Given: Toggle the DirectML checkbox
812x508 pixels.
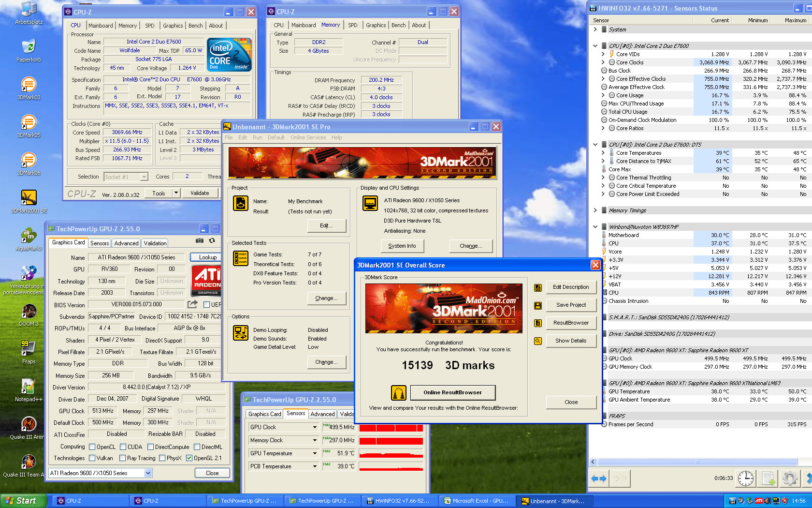Looking at the screenshot, I should [x=197, y=447].
